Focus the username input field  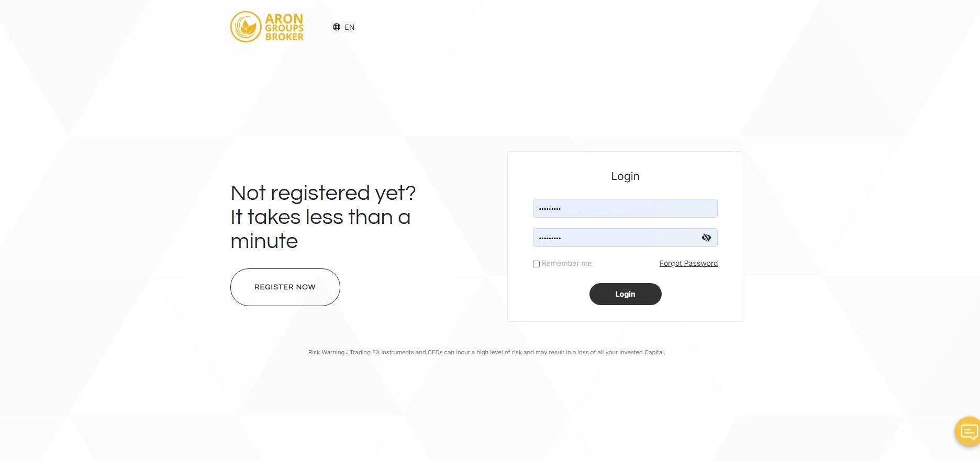(x=625, y=208)
